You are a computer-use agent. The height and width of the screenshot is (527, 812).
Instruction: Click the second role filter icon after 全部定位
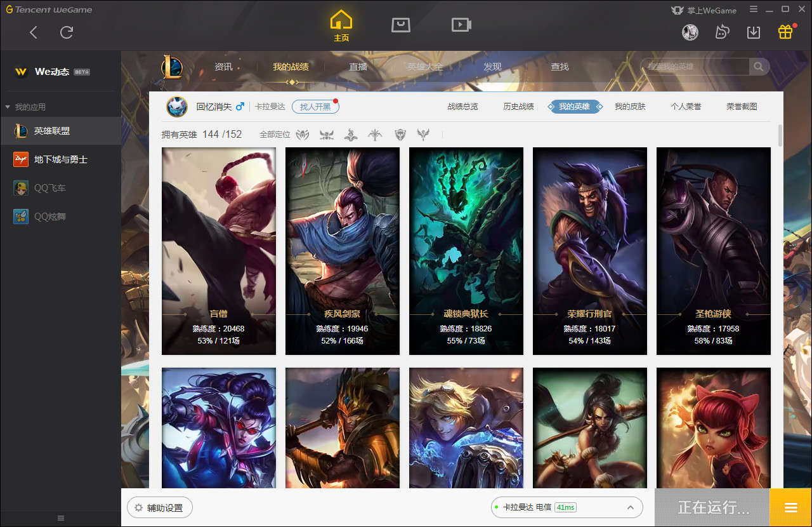(327, 135)
